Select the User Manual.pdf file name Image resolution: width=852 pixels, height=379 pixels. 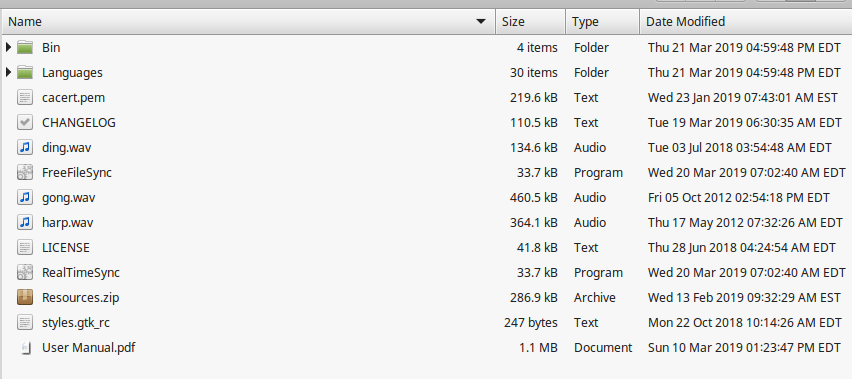89,348
